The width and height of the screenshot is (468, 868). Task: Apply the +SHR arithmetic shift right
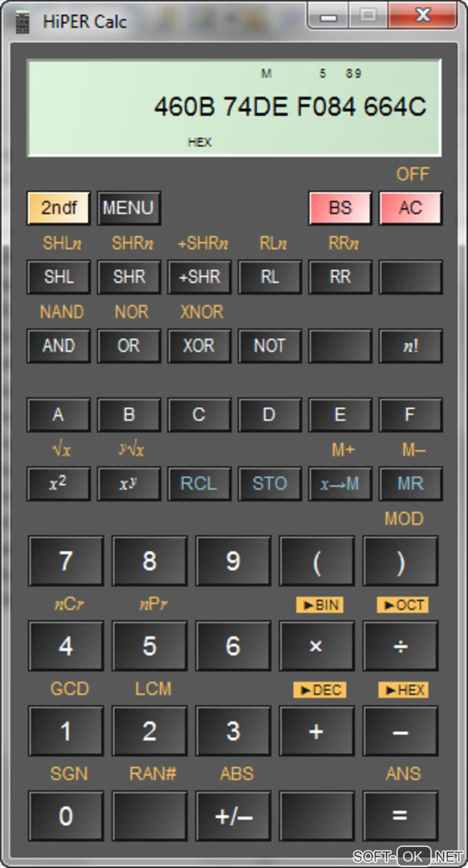tap(199, 277)
